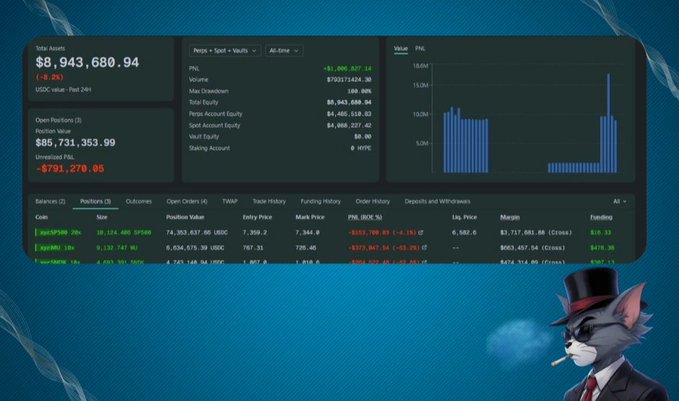Click the Vault Equity $0.00 value

(362, 136)
